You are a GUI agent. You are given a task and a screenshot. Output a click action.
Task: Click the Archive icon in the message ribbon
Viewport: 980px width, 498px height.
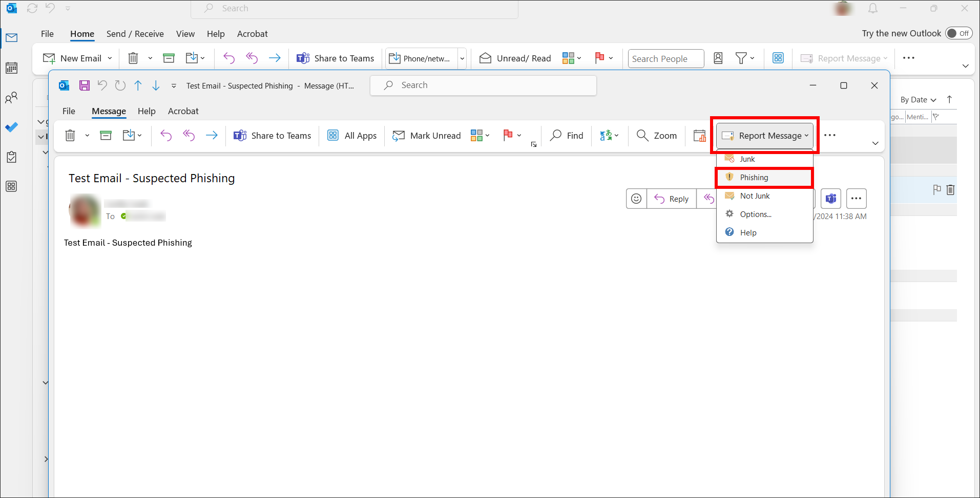(106, 135)
